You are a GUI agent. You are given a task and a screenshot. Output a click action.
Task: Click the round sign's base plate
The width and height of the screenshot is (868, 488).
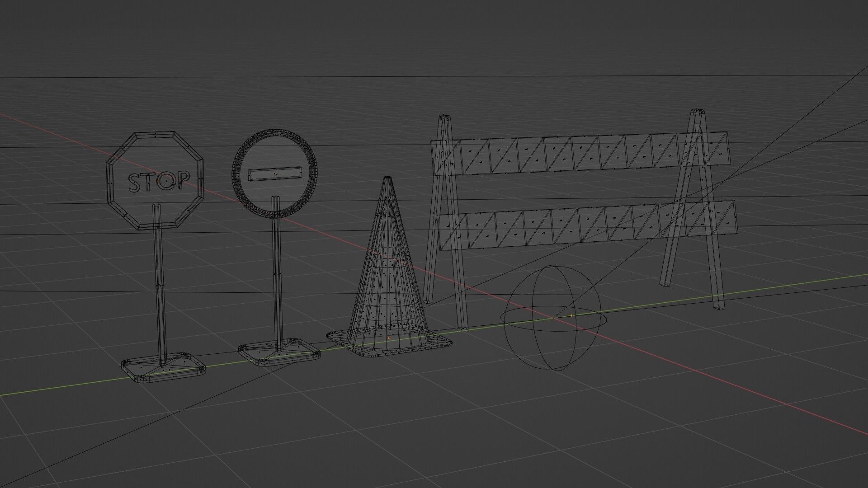point(279,352)
